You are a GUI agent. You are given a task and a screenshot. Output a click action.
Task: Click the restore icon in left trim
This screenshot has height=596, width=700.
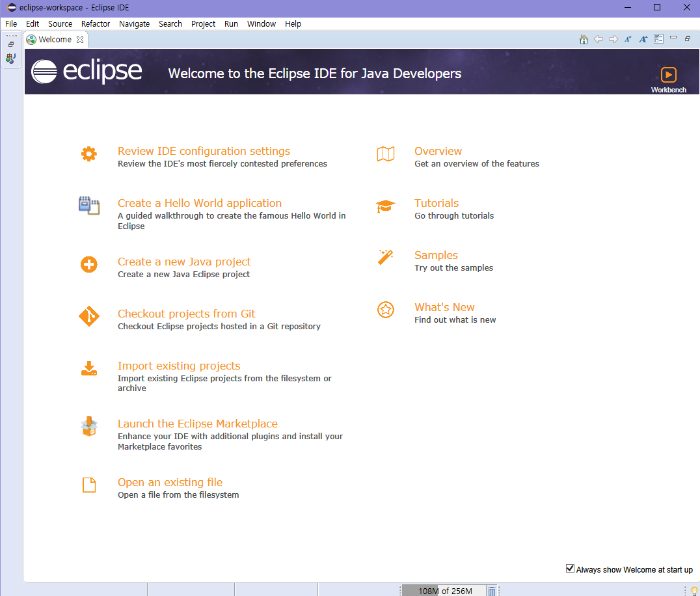[x=11, y=44]
